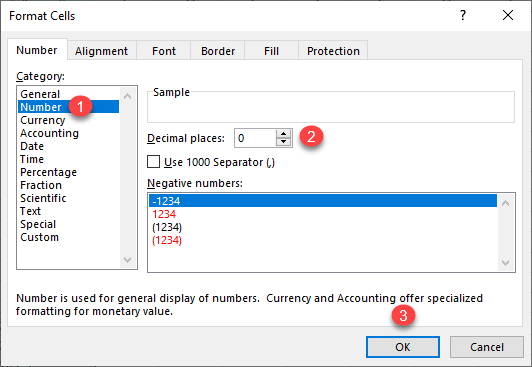Close the Format Cells dialog

coord(508,15)
